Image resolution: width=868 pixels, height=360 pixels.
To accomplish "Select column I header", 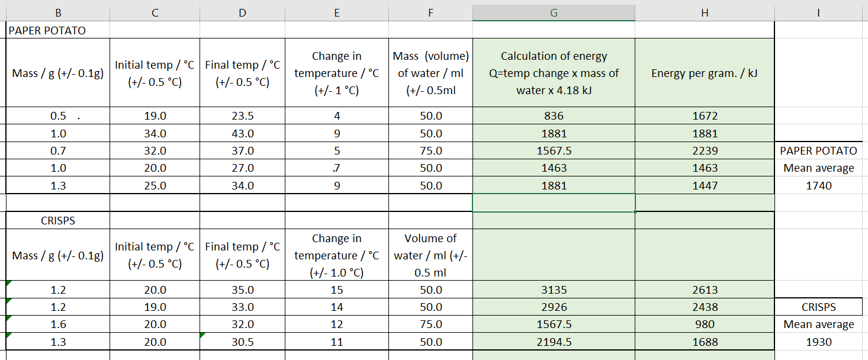I will 819,13.
